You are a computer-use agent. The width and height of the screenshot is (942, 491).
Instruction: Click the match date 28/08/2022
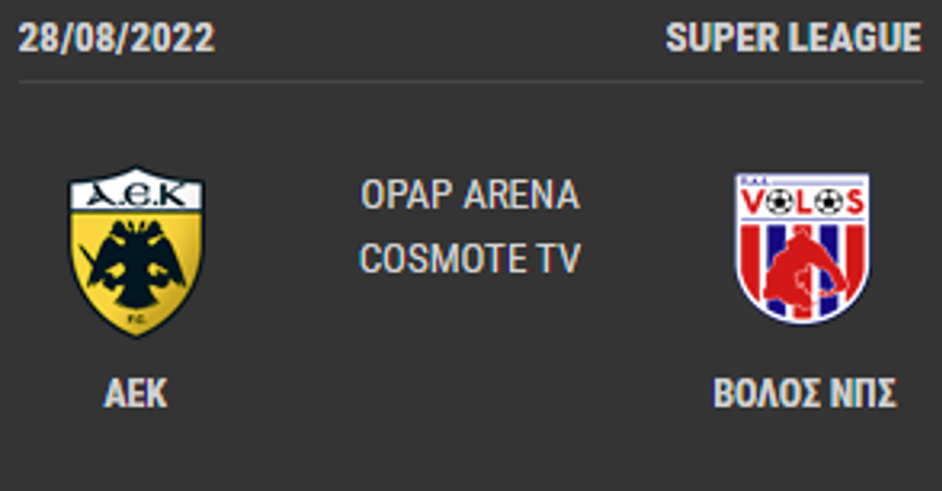[117, 38]
